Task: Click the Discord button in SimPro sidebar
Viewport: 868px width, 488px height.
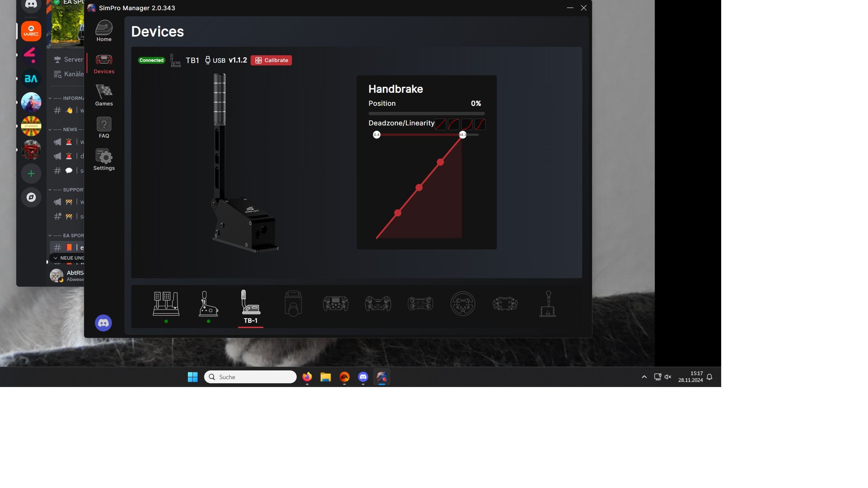Action: pos(103,323)
